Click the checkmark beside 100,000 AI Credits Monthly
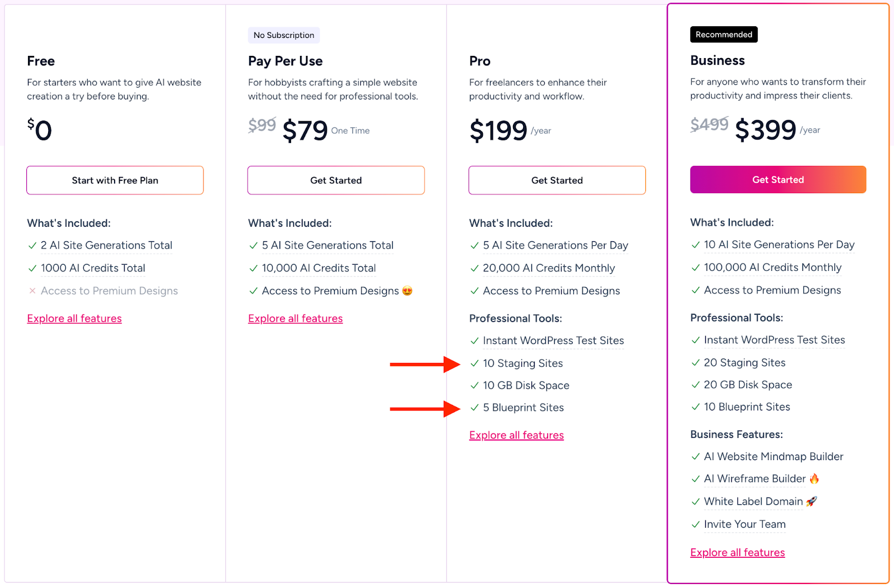 pyautogui.click(x=696, y=267)
